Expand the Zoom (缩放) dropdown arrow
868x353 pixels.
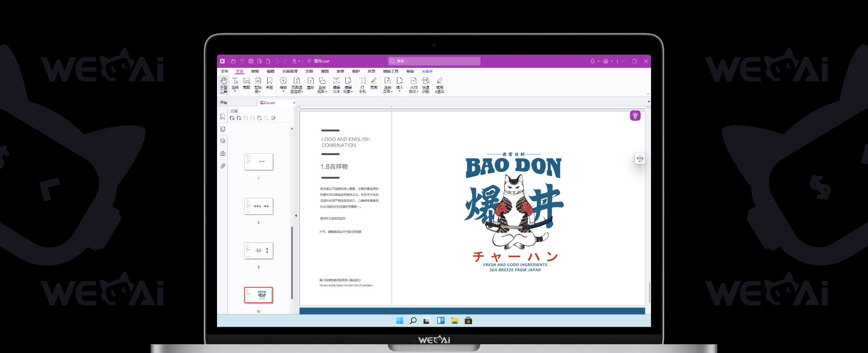point(283,91)
